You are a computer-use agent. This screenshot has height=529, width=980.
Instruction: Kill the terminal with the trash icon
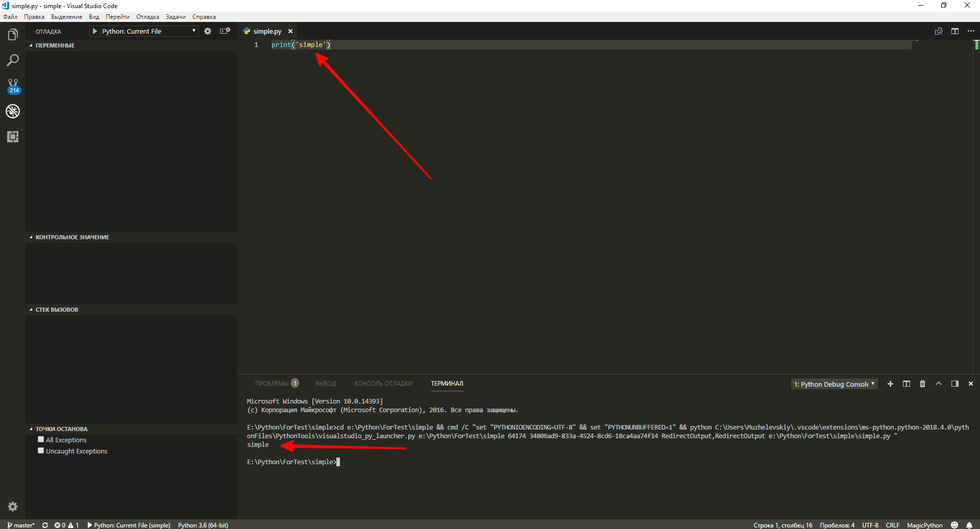[922, 384]
